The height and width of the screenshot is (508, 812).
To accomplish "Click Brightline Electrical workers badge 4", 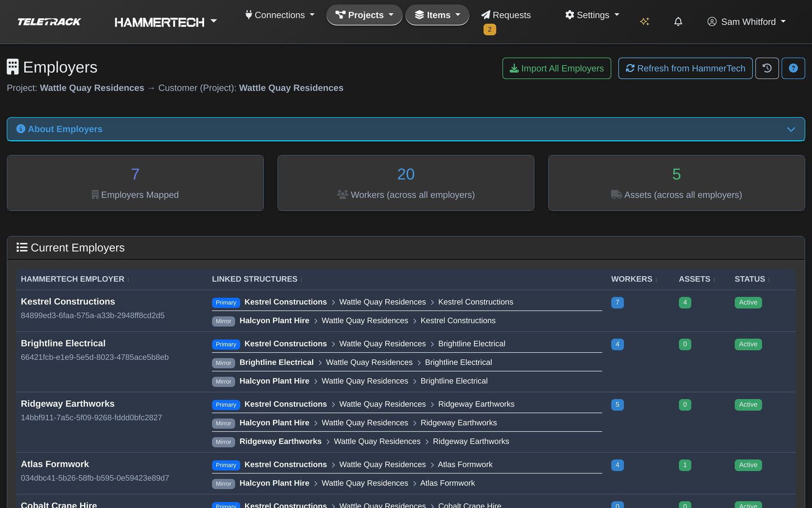I will tap(617, 344).
